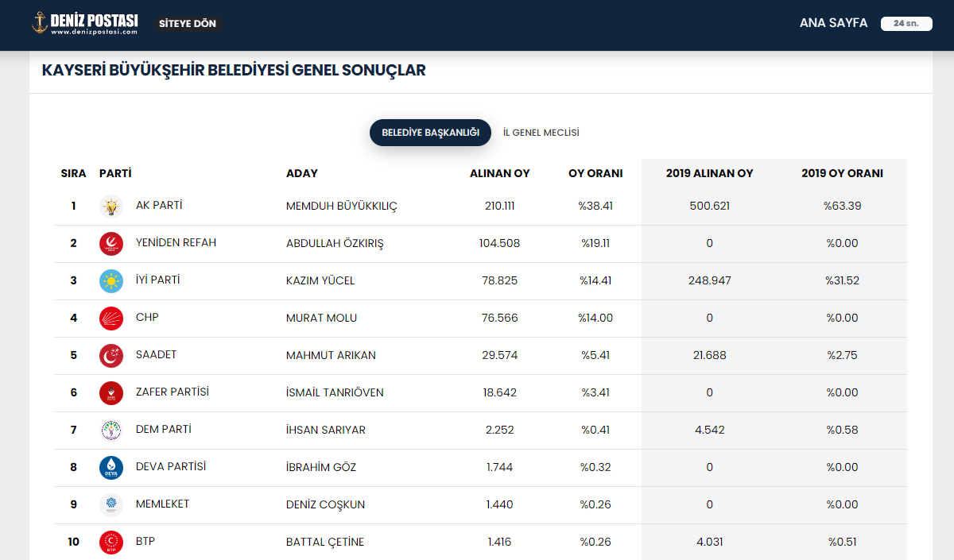The width and height of the screenshot is (954, 560).
Task: Click the DEVA Partisi droplet logo
Action: click(111, 468)
